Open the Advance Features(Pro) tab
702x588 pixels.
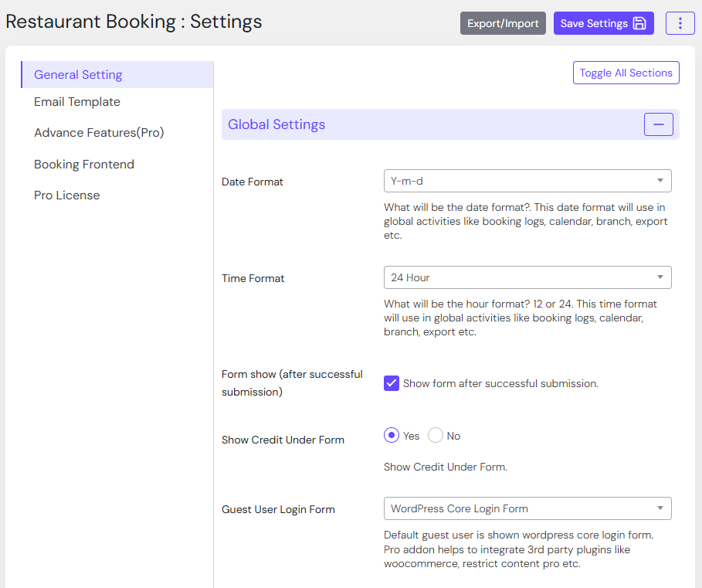[99, 133]
